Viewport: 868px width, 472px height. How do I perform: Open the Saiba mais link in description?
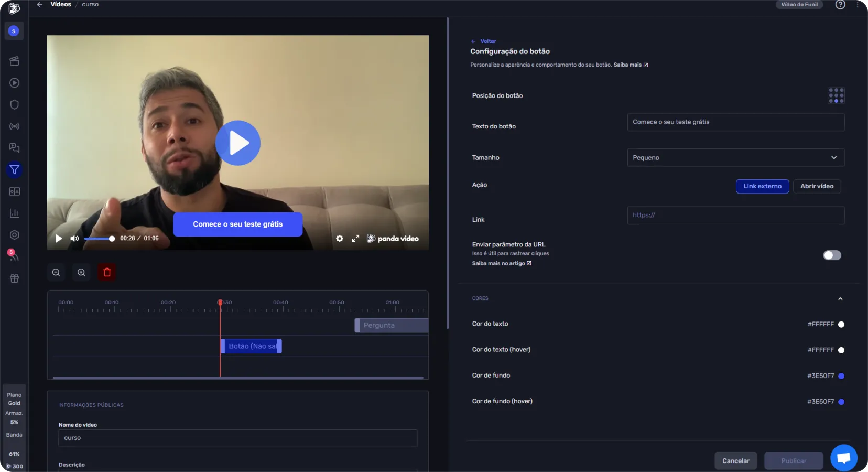(x=631, y=65)
